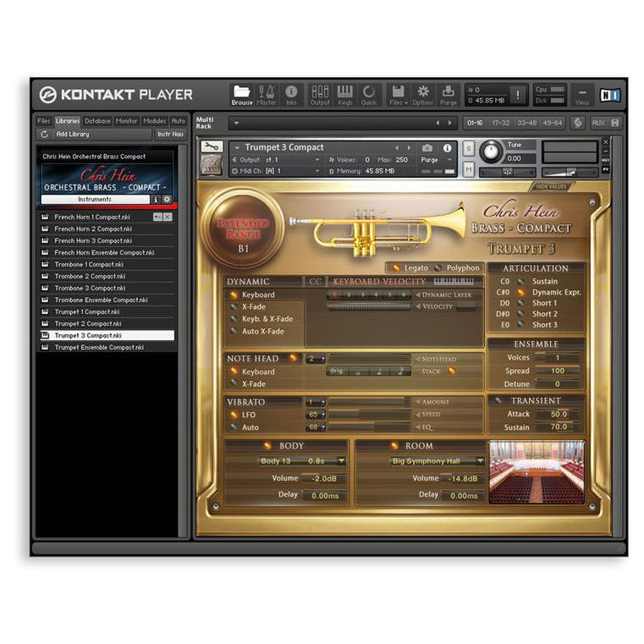Solo the Trumpet 3 Compact instrument
Viewport: 644px width, 644px height.
tap(469, 149)
